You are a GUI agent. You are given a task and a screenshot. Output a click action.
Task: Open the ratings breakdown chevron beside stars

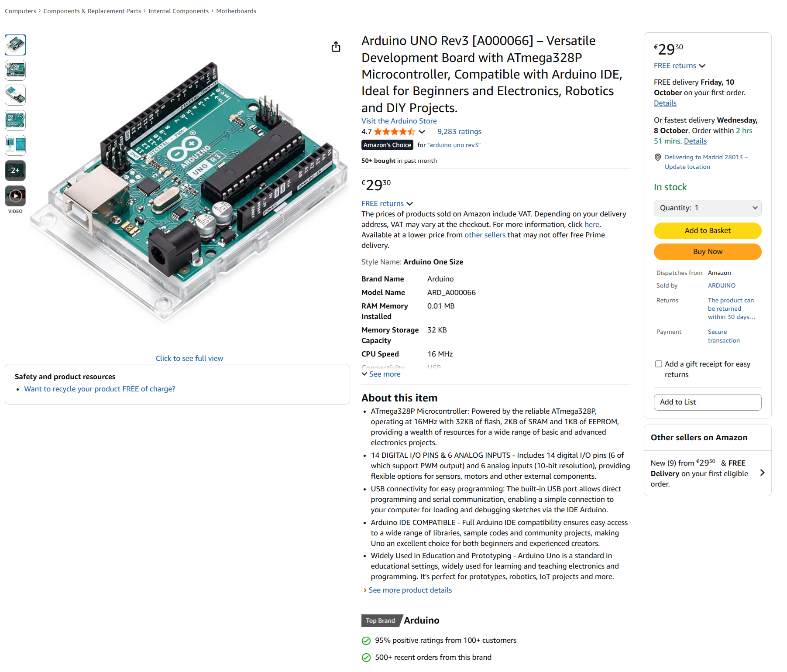[x=422, y=132]
